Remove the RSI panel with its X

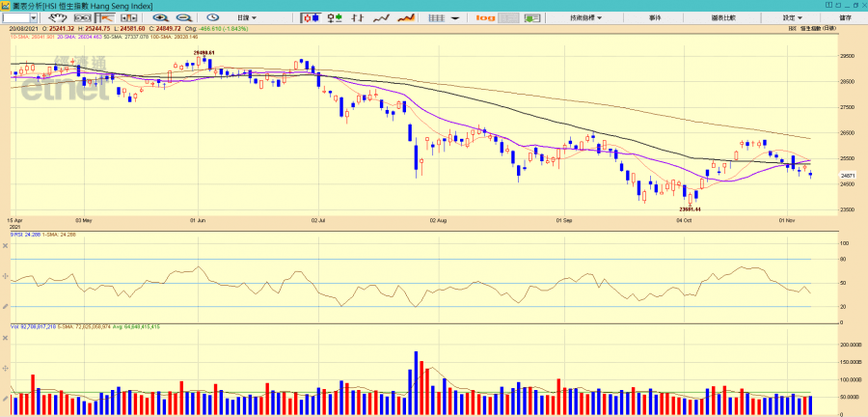tap(6, 245)
